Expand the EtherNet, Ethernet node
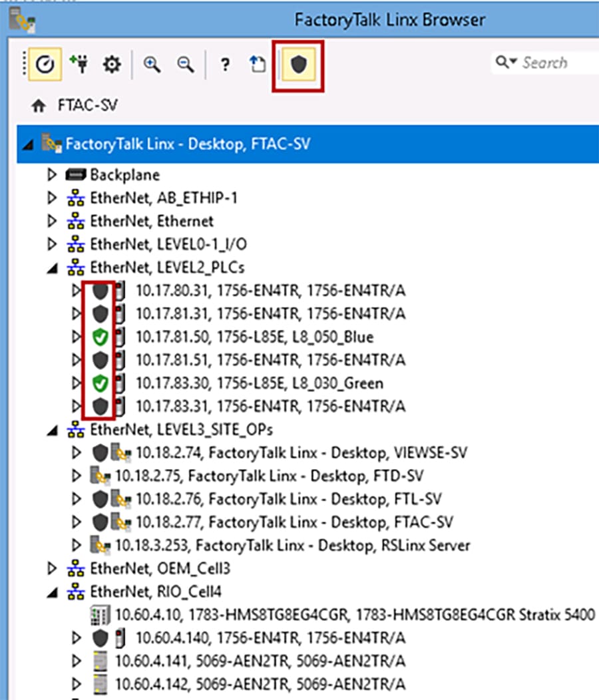The width and height of the screenshot is (599, 700). (x=52, y=221)
